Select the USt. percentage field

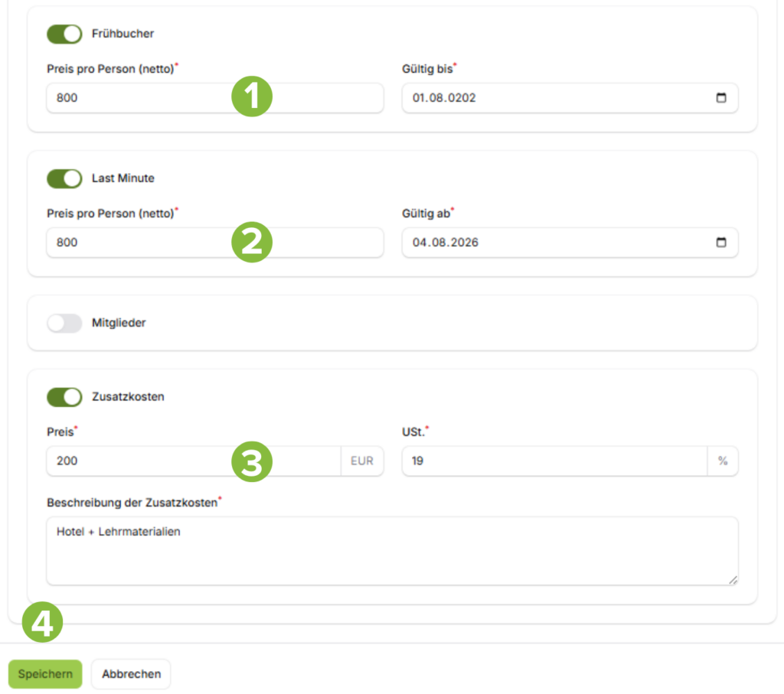pyautogui.click(x=555, y=461)
